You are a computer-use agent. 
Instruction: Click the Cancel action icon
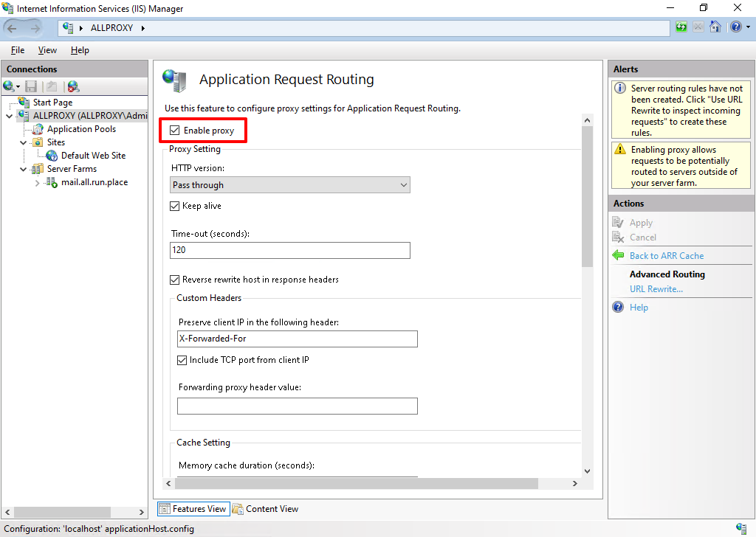(618, 237)
